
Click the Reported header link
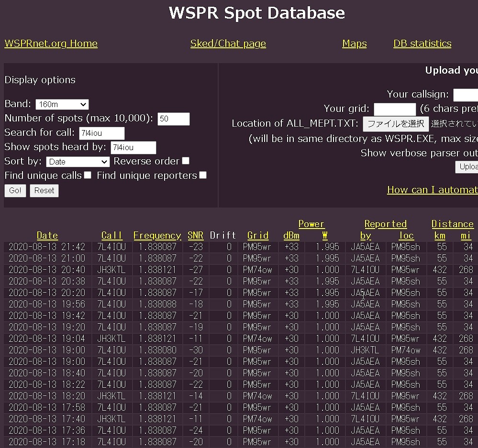point(386,224)
